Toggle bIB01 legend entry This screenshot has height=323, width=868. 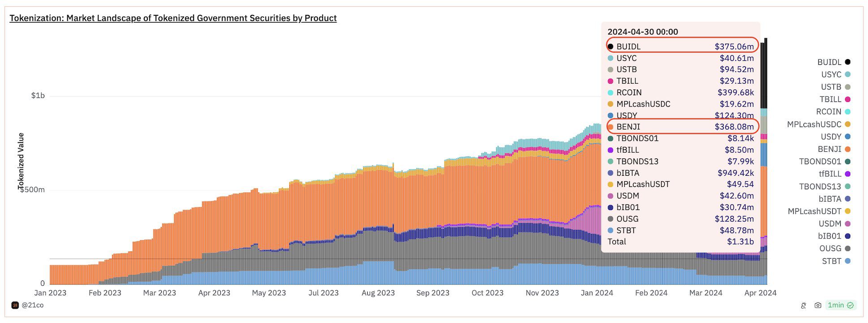point(834,236)
